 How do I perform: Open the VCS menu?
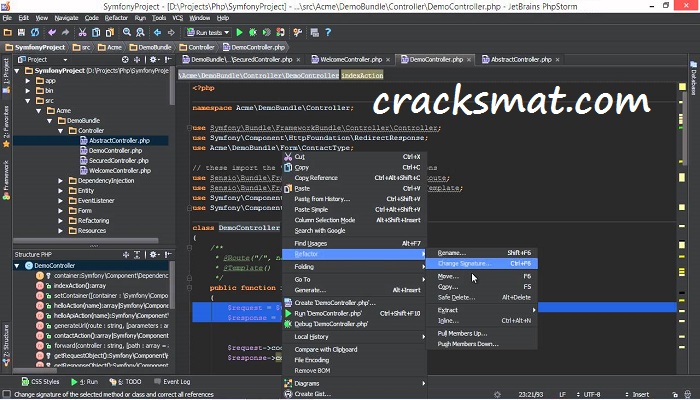tap(177, 18)
